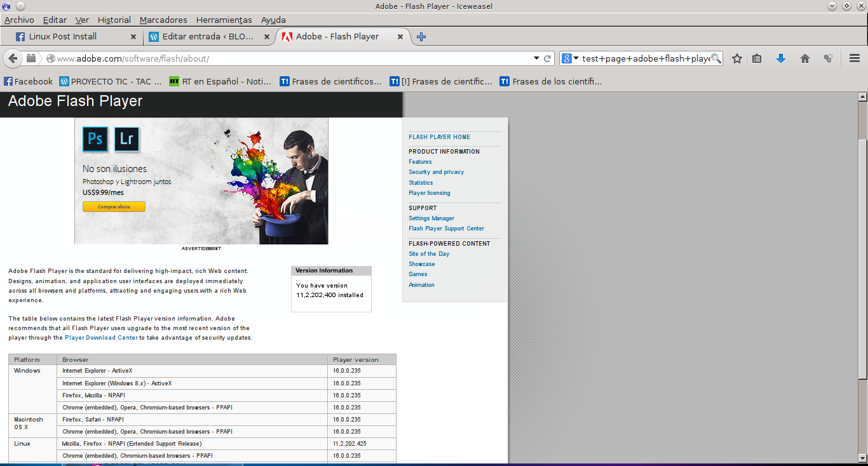Open the Herramientas menu
The width and height of the screenshot is (868, 466).
coord(224,20)
